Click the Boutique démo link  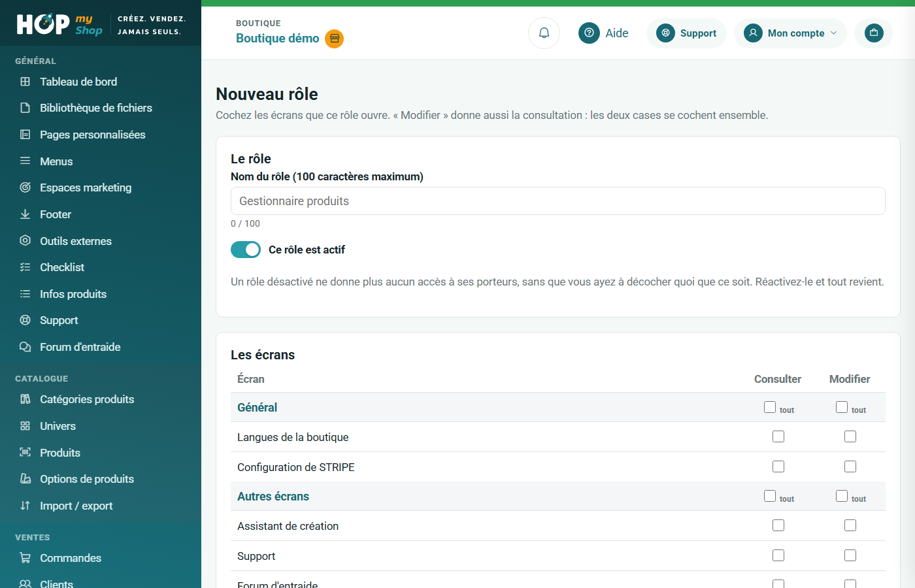278,39
